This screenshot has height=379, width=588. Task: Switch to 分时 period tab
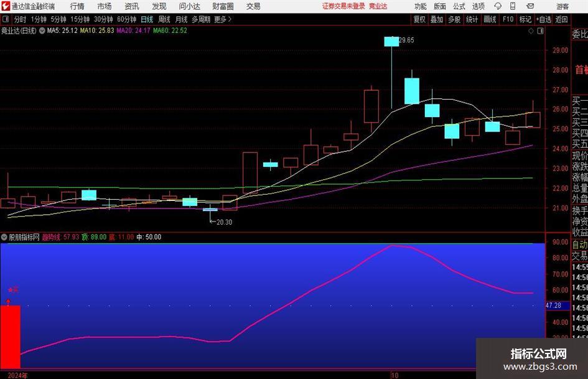pyautogui.click(x=21, y=19)
